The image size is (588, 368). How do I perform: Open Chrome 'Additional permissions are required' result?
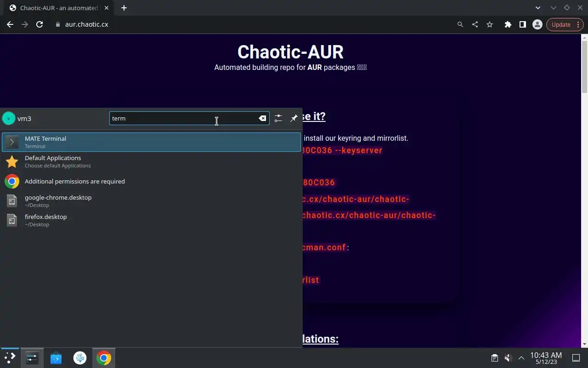coord(151,181)
